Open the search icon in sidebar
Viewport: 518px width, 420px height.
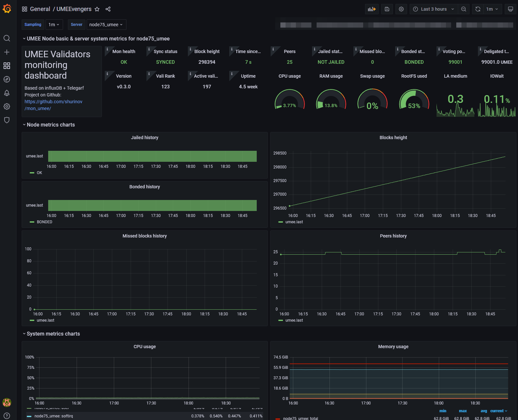(7, 39)
